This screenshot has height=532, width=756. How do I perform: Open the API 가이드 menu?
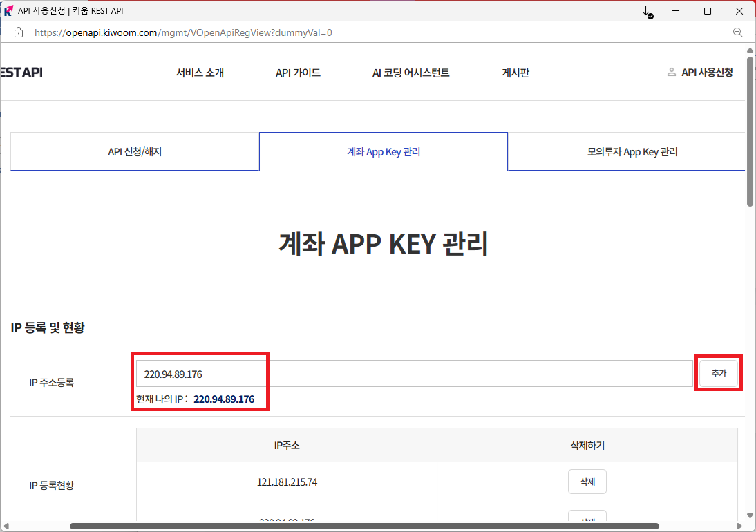pyautogui.click(x=298, y=73)
